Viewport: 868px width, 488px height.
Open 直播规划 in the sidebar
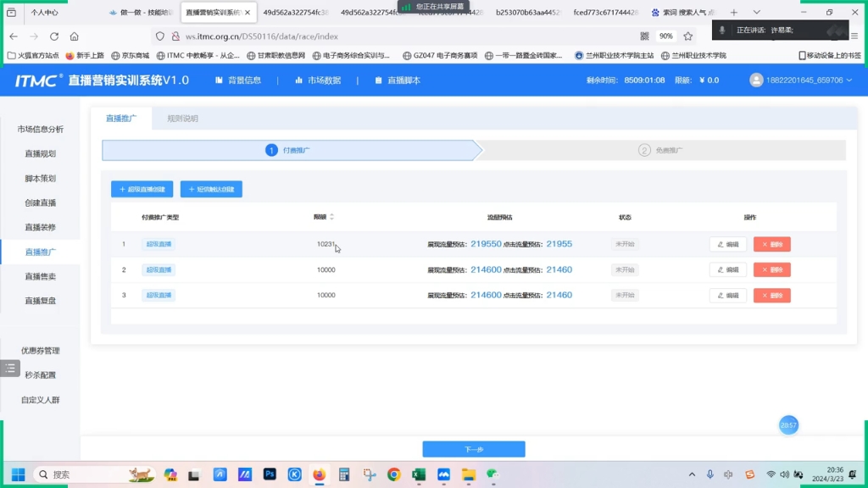click(x=41, y=154)
